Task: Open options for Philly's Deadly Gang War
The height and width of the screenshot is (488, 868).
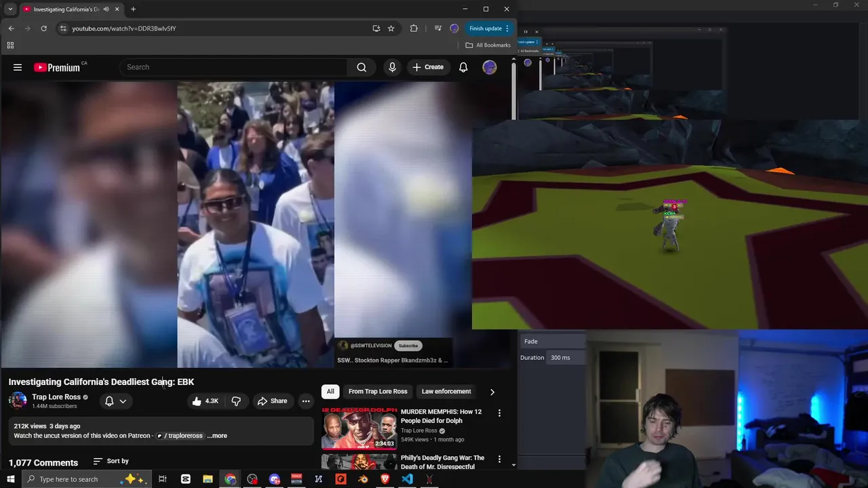Action: tap(500, 459)
